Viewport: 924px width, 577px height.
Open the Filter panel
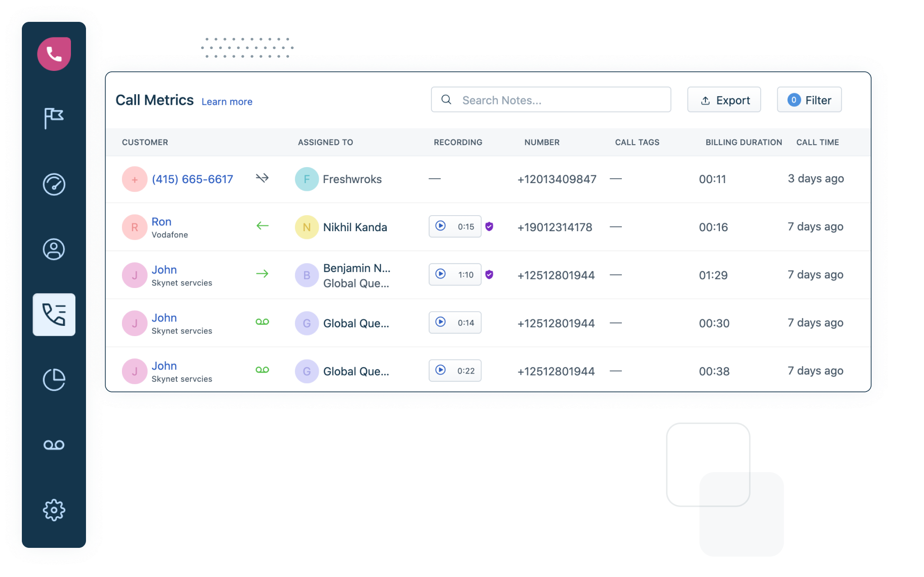pos(808,100)
